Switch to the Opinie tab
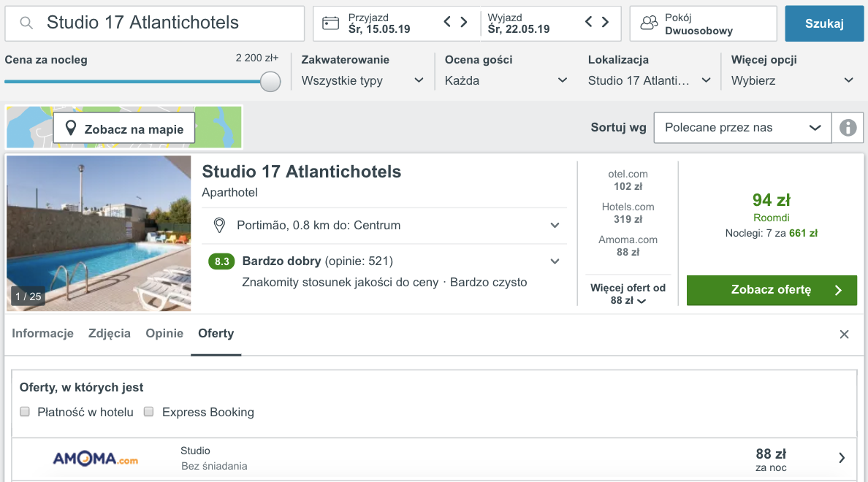868x482 pixels. pyautogui.click(x=164, y=333)
